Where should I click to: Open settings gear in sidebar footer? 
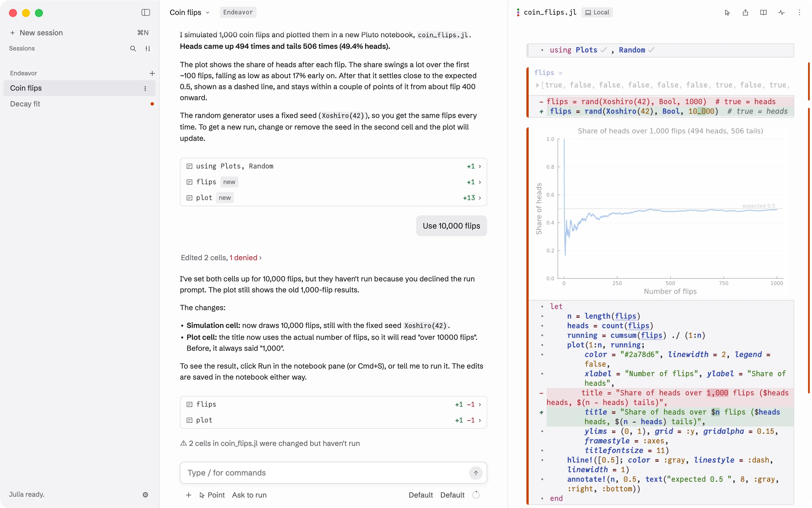point(145,494)
